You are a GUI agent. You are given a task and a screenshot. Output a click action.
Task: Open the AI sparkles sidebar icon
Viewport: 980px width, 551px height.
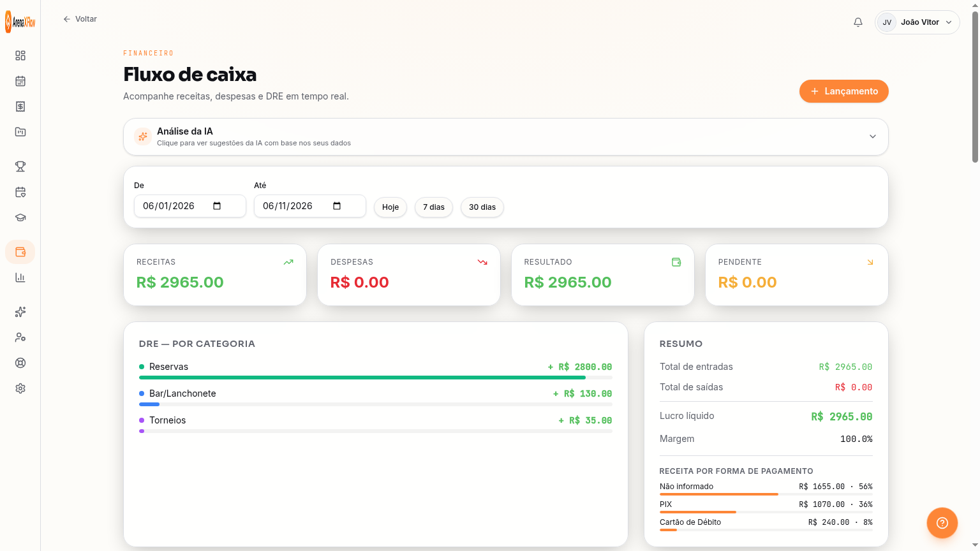click(20, 312)
